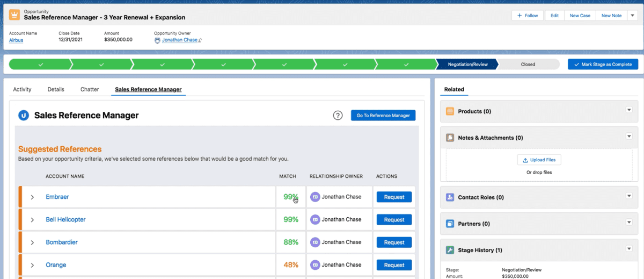
Task: Open the Jonathan Chase owner link
Action: click(x=179, y=40)
